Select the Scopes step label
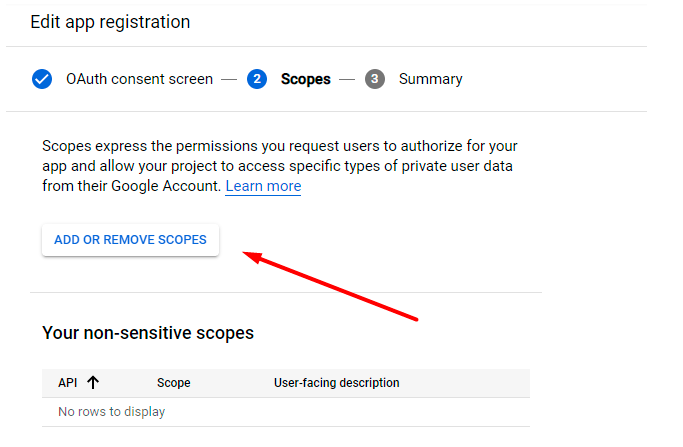 [305, 79]
